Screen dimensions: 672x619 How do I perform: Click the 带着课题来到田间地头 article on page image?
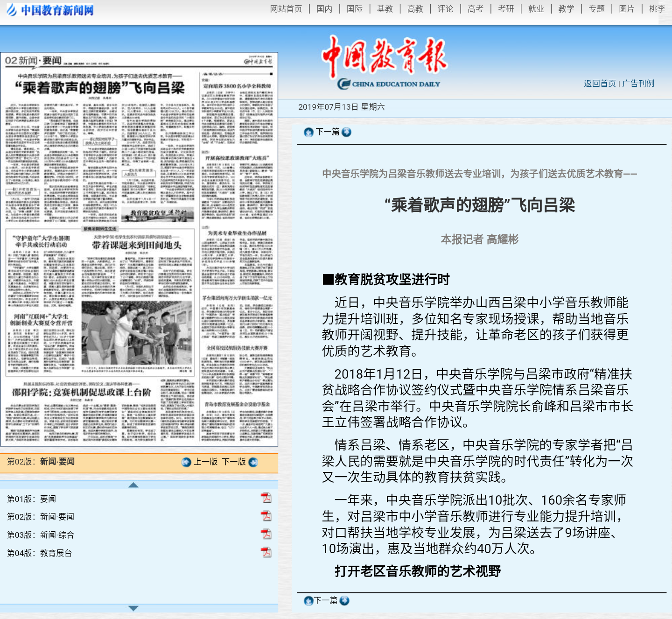[136, 245]
